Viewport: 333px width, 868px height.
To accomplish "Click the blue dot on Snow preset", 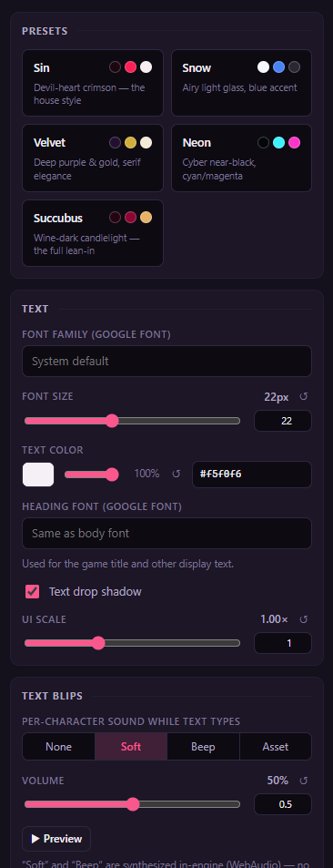I will (x=278, y=67).
